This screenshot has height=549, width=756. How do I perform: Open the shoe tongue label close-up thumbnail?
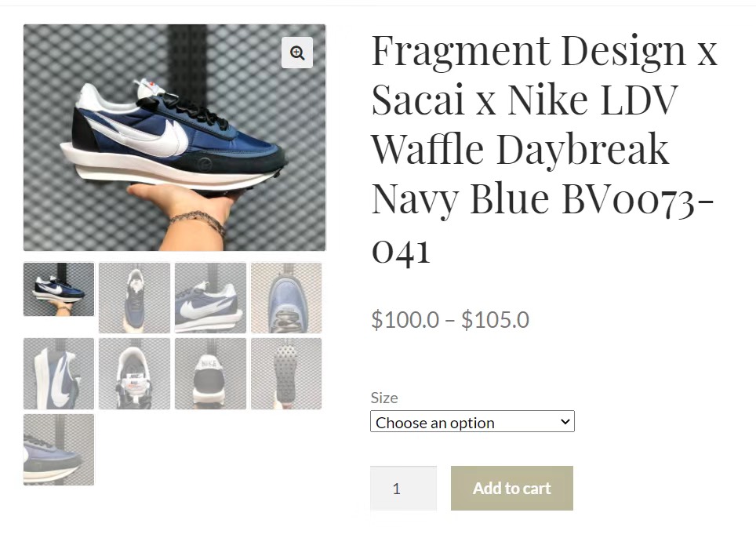point(134,373)
